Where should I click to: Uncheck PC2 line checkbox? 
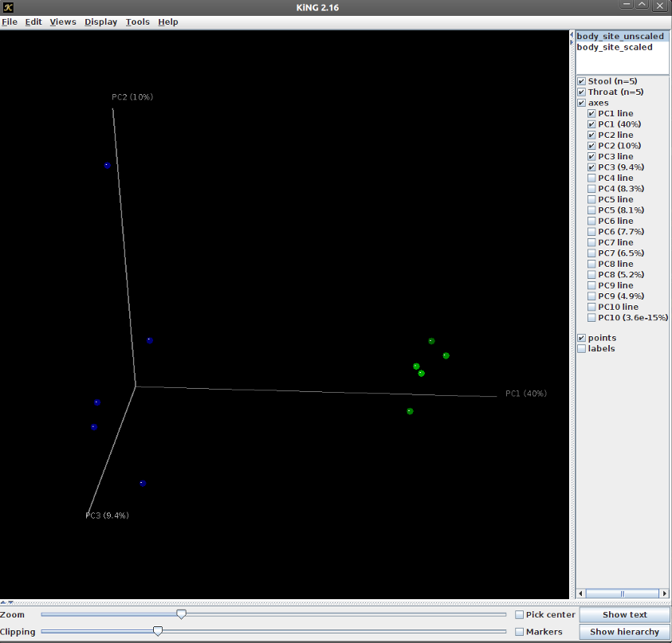click(x=591, y=135)
